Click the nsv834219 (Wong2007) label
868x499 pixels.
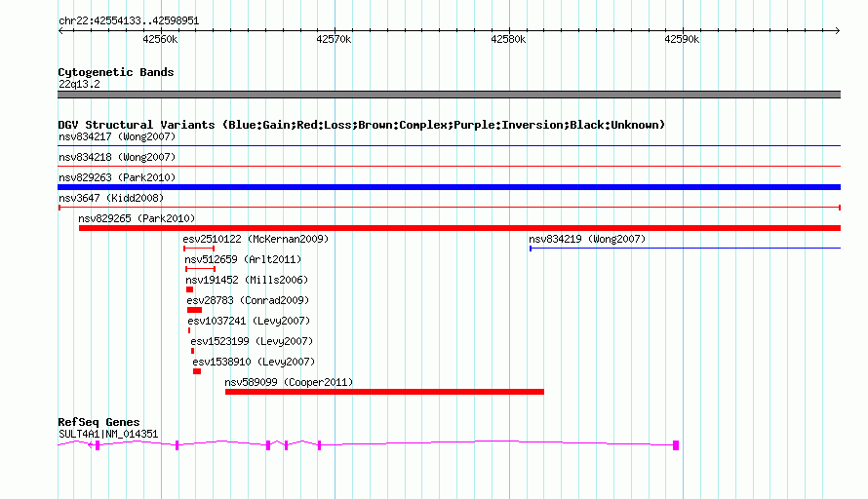(x=587, y=239)
